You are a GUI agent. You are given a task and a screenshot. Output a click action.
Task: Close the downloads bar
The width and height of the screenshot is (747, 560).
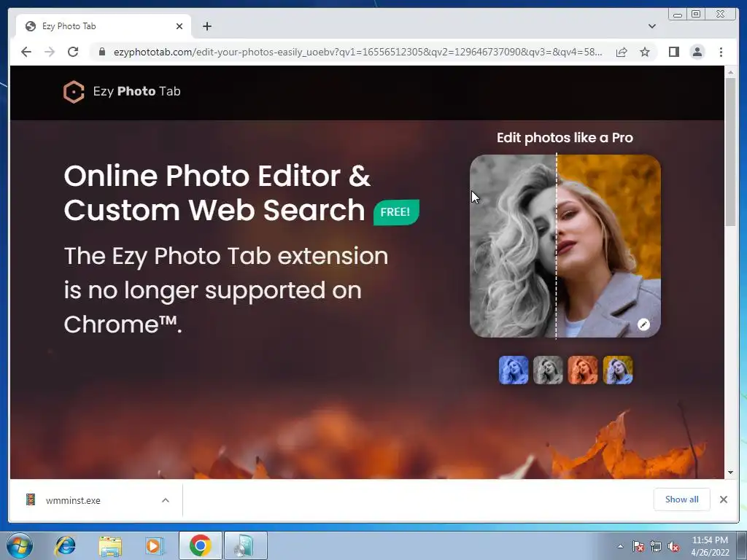click(x=723, y=499)
